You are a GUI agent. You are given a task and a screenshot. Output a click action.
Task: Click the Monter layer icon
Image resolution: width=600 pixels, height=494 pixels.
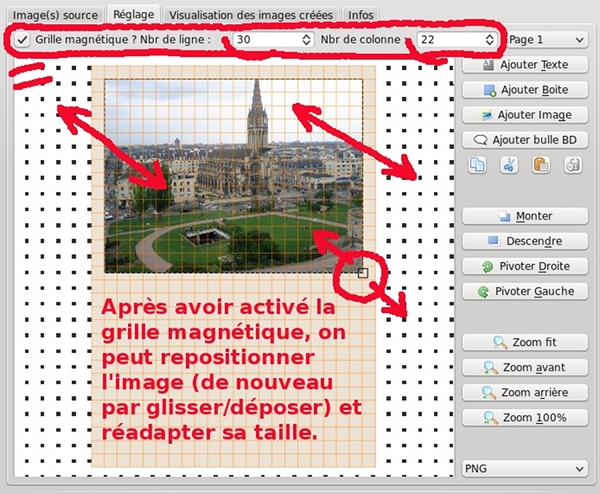[x=504, y=217]
